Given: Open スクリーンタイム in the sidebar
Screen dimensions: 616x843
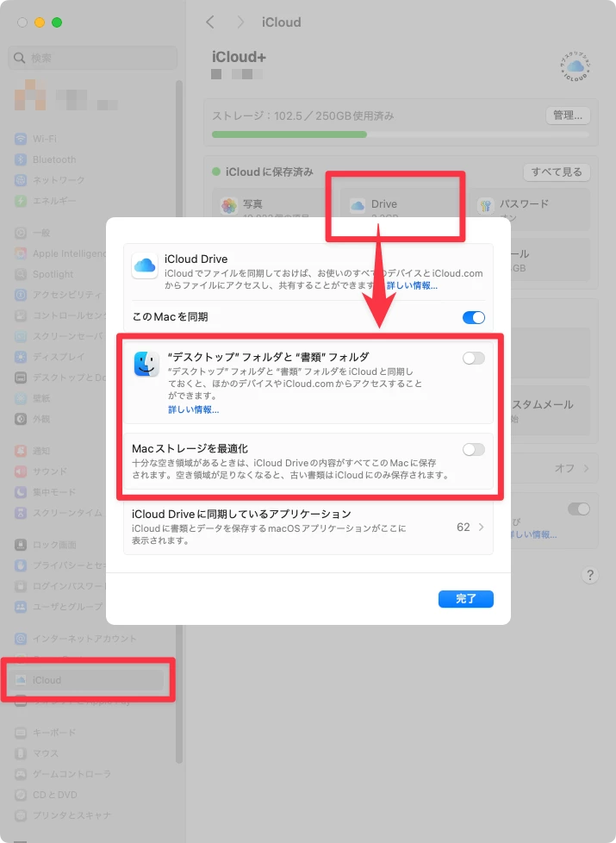Looking at the screenshot, I should pyautogui.click(x=58, y=513).
